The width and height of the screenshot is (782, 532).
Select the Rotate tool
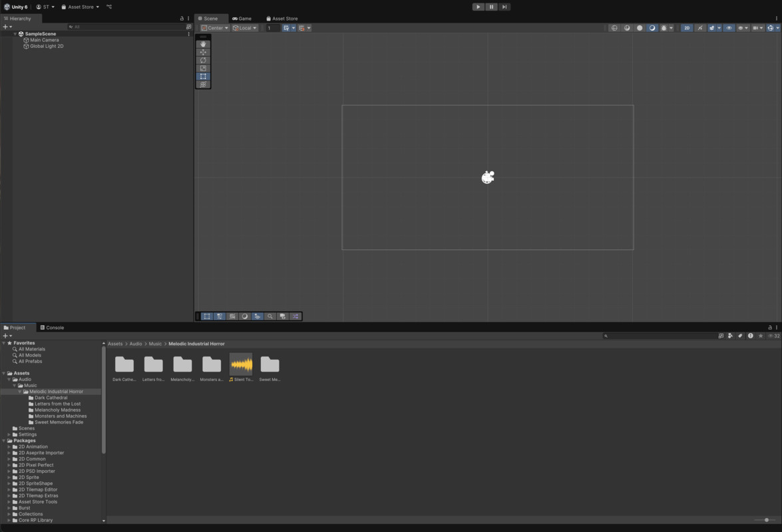203,61
